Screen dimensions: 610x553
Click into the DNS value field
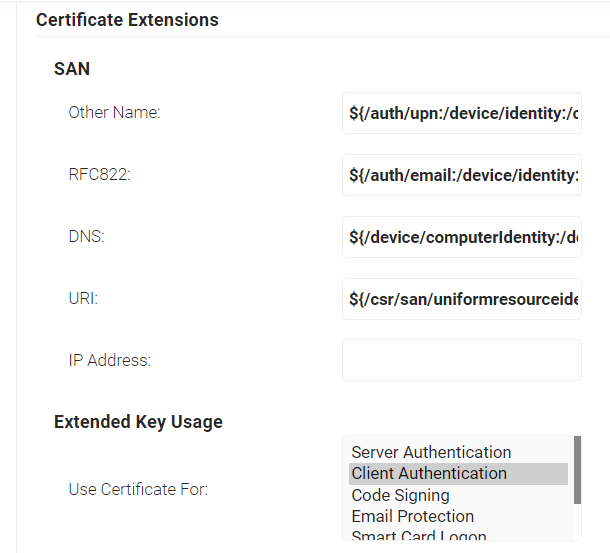pos(461,237)
